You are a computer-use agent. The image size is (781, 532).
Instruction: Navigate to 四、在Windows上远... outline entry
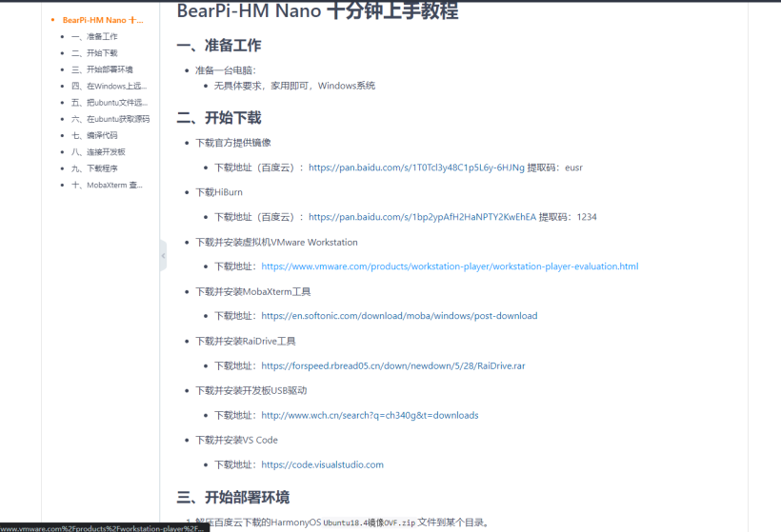pyautogui.click(x=110, y=86)
